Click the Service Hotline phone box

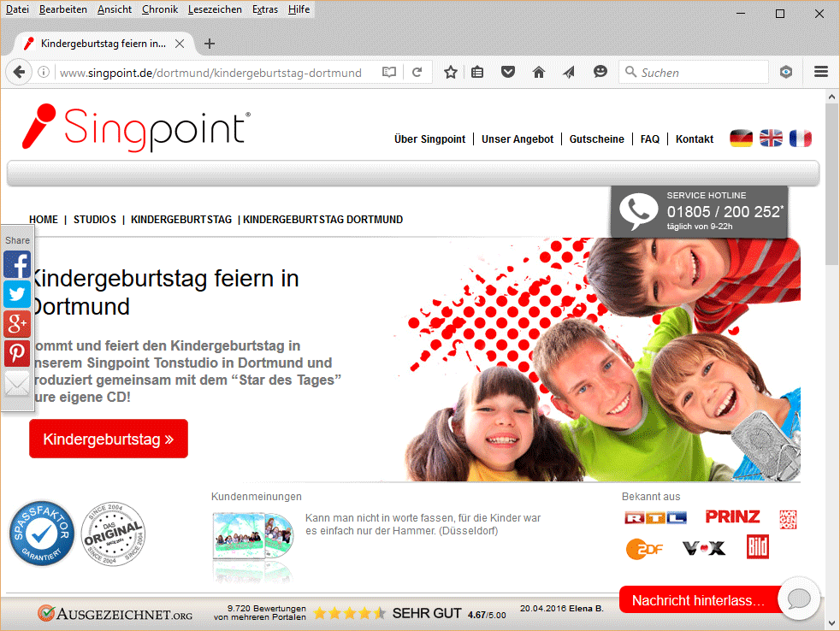click(x=700, y=211)
